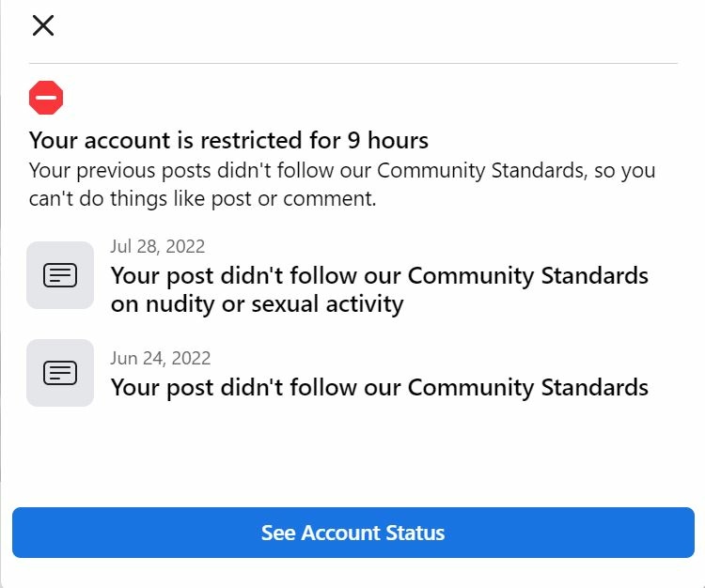Click the "Jun 24, 2022" date label
The width and height of the screenshot is (705, 588).
tap(160, 358)
